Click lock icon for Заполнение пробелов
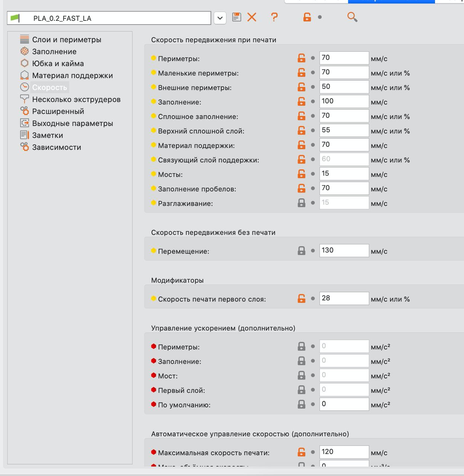The image size is (464, 476). tap(301, 189)
